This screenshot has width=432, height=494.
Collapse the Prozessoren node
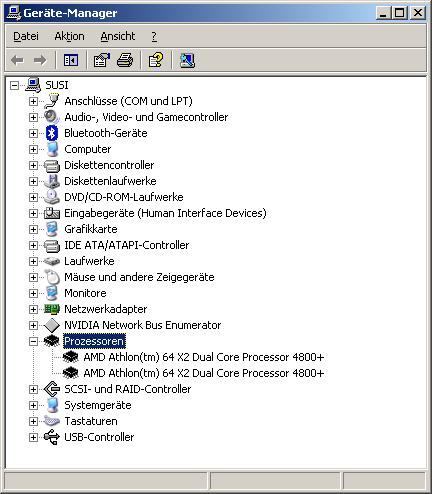tap(33, 341)
